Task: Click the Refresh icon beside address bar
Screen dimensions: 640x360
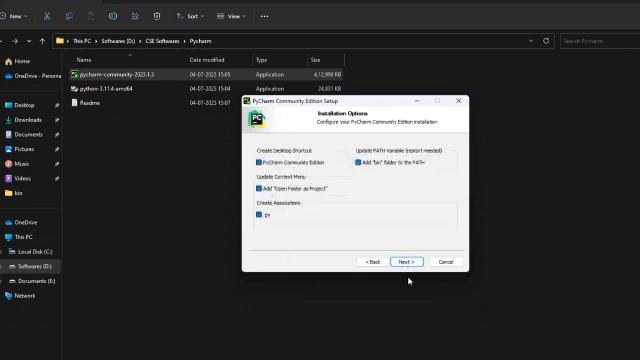Action: pyautogui.click(x=546, y=41)
